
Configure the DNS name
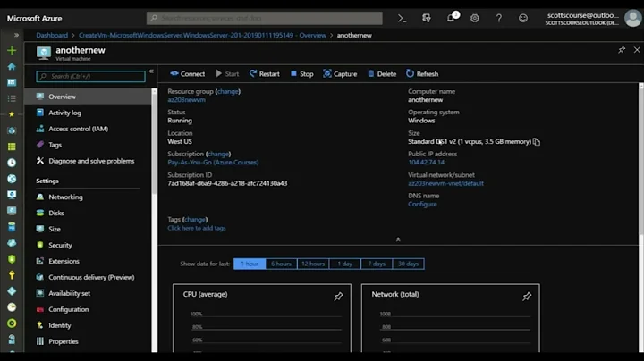[x=422, y=205]
